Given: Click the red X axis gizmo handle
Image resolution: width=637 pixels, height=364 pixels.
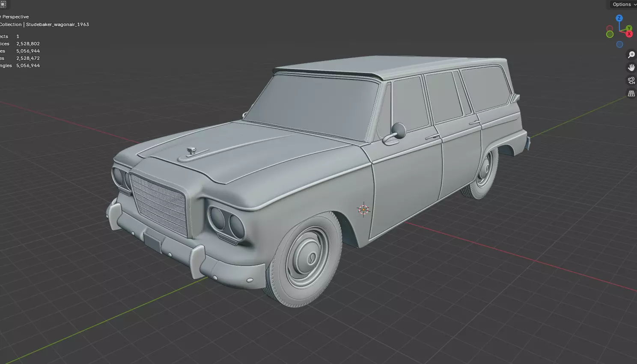Looking at the screenshot, I should click(x=629, y=34).
